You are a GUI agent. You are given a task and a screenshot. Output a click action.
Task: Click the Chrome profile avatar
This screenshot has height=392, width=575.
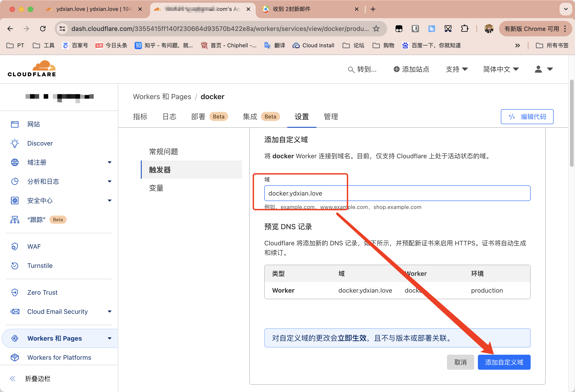[489, 29]
